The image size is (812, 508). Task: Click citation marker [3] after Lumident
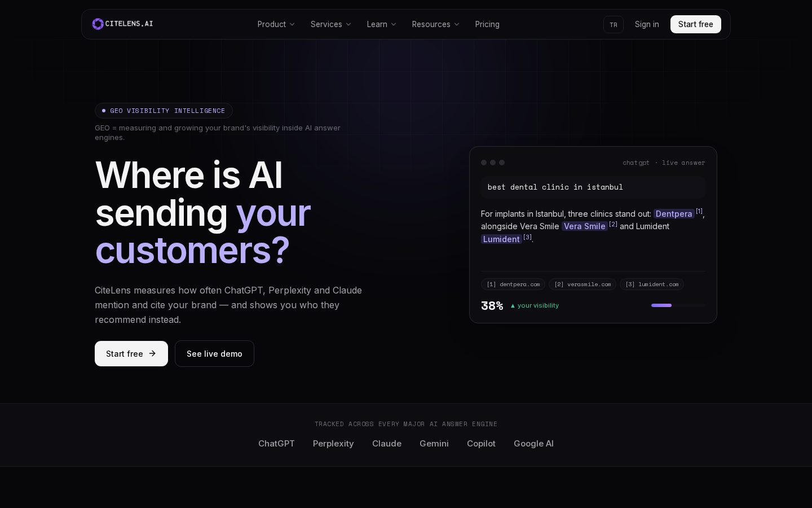point(527,237)
